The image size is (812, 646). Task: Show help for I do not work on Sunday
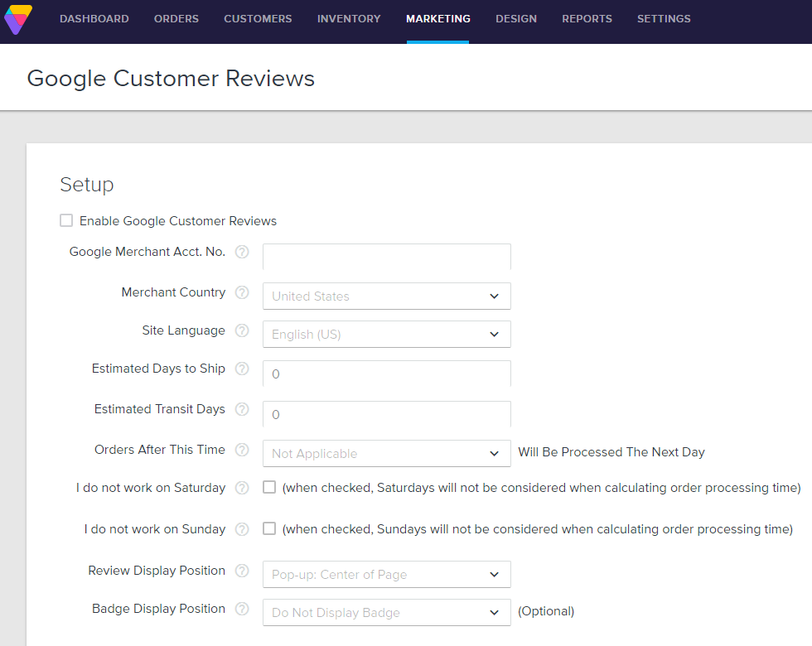tap(242, 529)
